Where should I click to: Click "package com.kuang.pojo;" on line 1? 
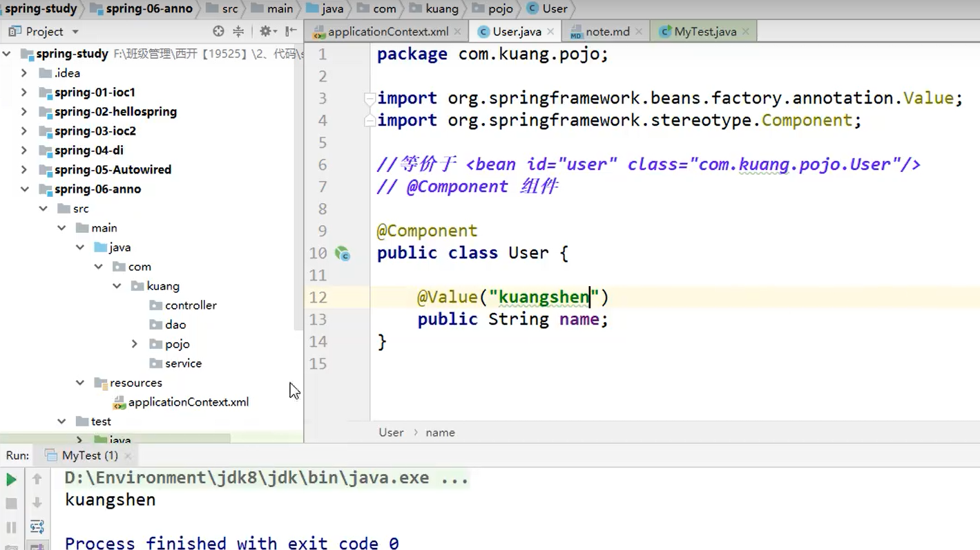(x=492, y=54)
